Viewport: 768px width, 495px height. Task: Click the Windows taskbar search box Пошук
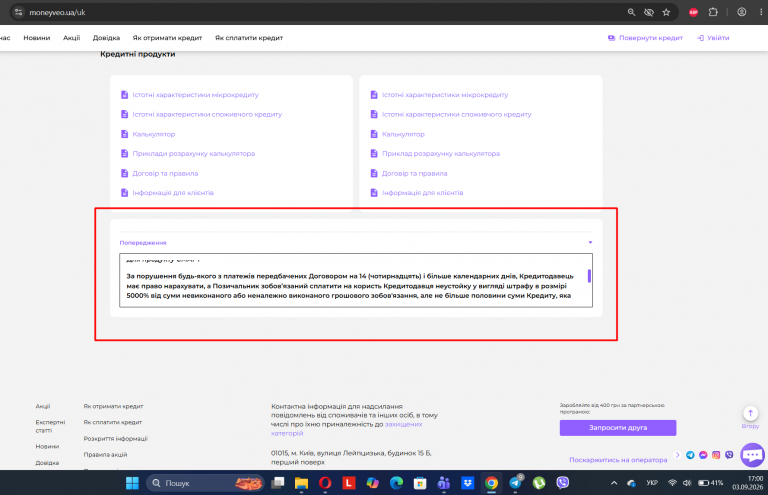point(206,483)
